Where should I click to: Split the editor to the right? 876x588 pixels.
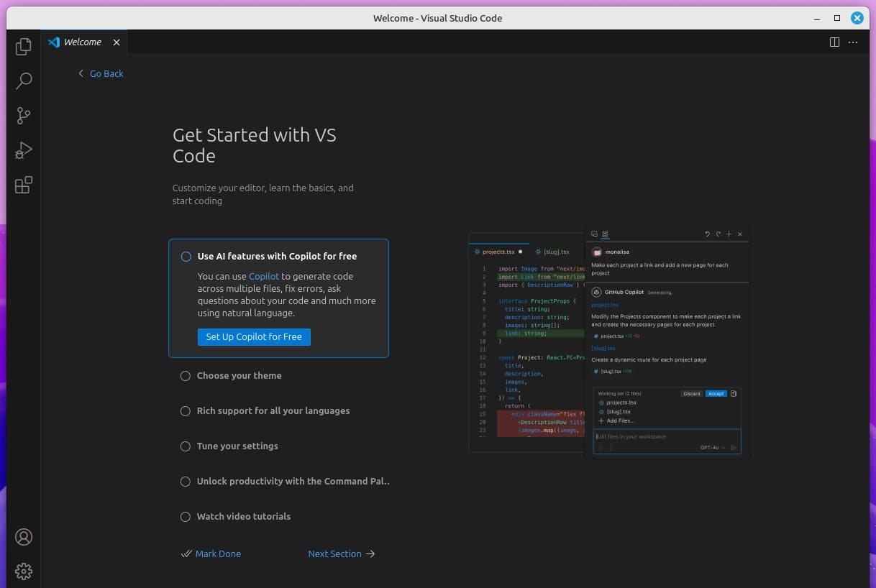point(834,42)
